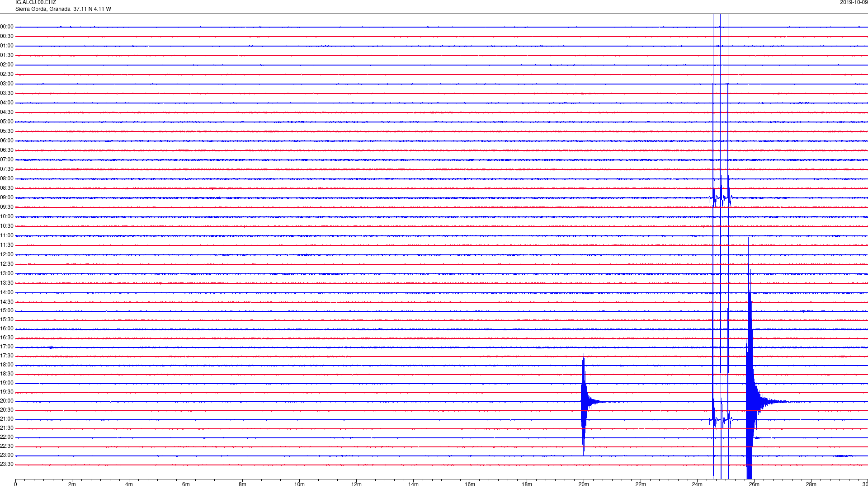Select the 17:30 trace time label
This screenshot has width=868, height=488.
[7, 356]
